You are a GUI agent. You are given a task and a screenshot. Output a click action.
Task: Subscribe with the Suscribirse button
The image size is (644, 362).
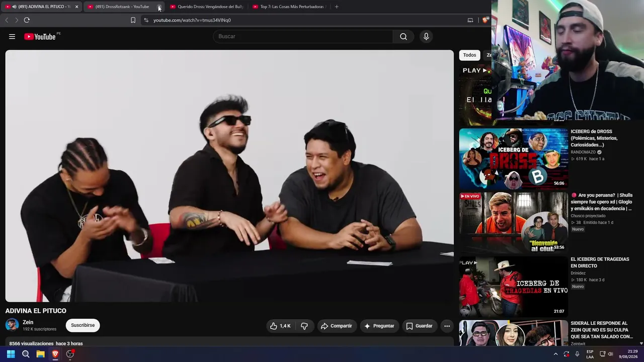[x=83, y=325]
